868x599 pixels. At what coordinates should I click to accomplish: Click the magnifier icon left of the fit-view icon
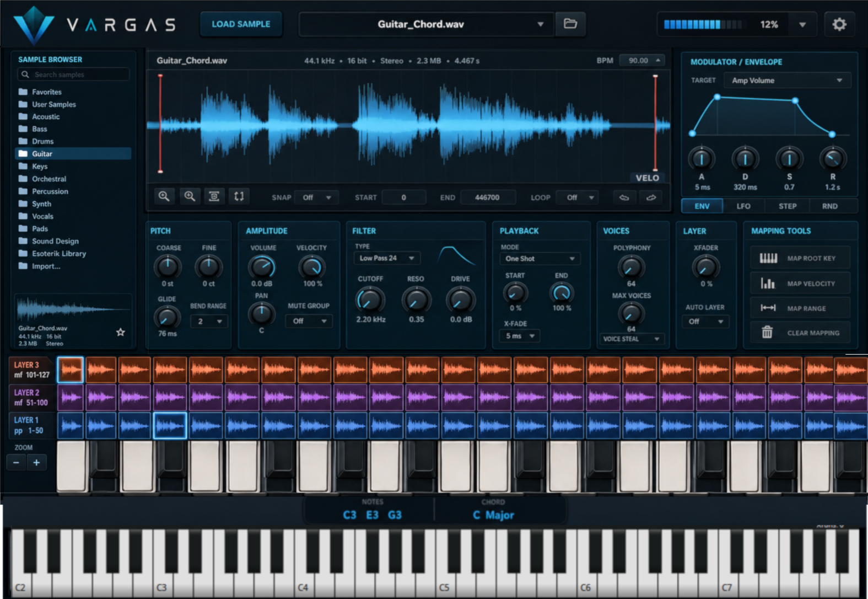[x=189, y=196]
